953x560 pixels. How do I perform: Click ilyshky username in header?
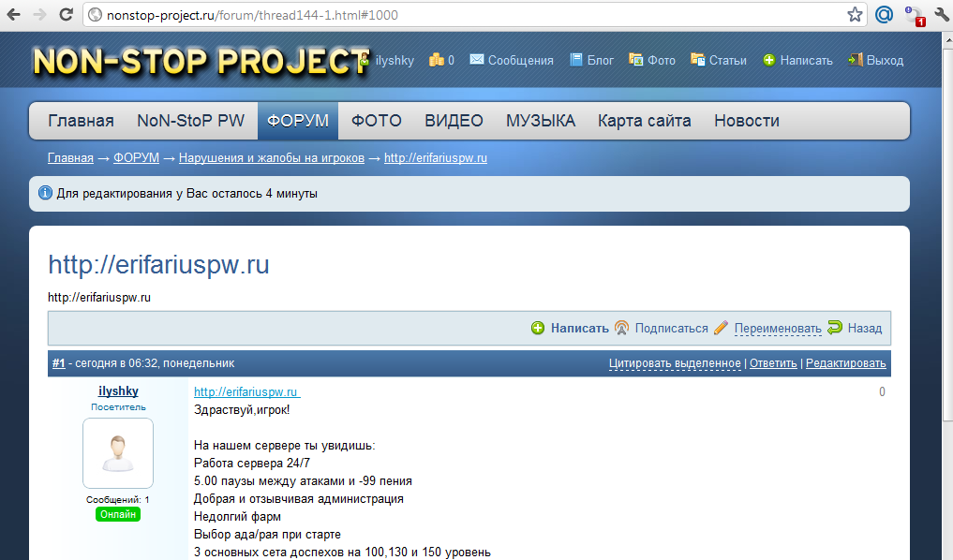[x=395, y=60]
